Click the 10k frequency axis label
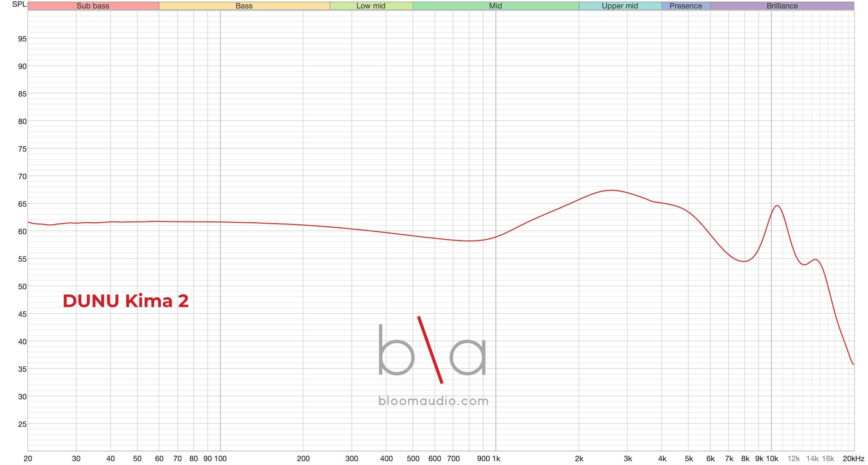 pyautogui.click(x=772, y=459)
